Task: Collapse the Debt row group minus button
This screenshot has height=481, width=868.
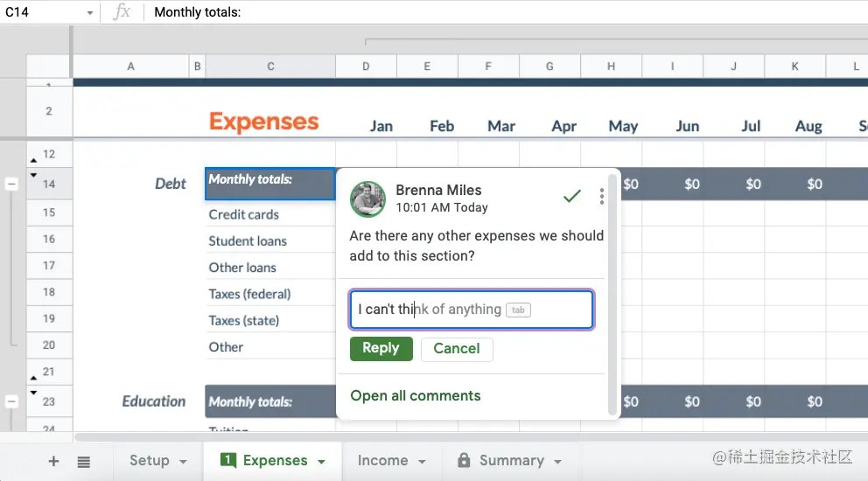Action: coord(11,184)
